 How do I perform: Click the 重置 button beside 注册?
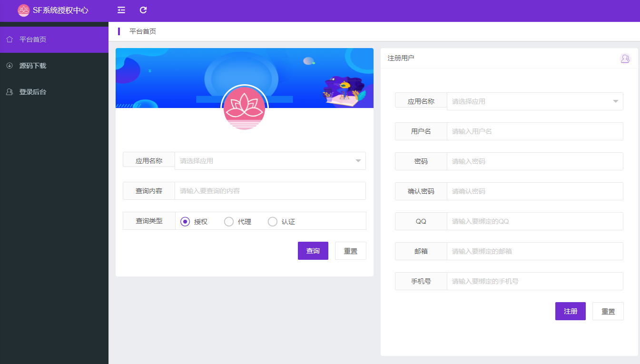(608, 311)
